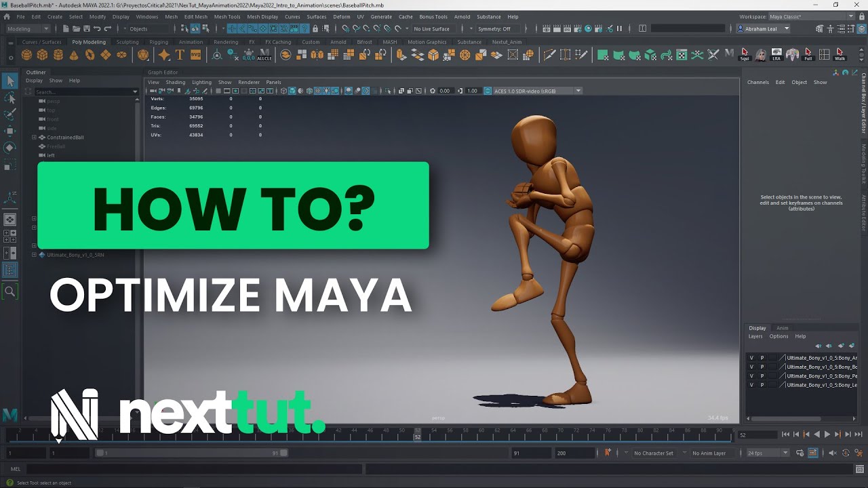
Task: Click the SVG import shelf icon
Action: 195,55
